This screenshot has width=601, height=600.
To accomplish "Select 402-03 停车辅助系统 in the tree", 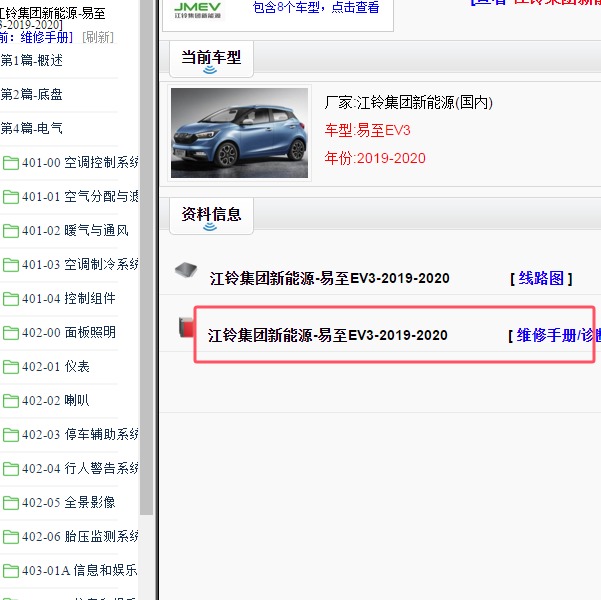I will click(x=80, y=434).
